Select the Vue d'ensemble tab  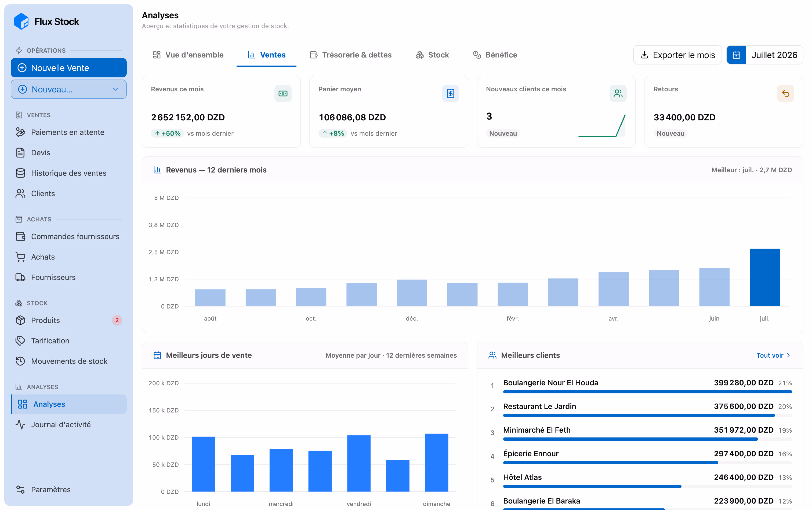[188, 55]
